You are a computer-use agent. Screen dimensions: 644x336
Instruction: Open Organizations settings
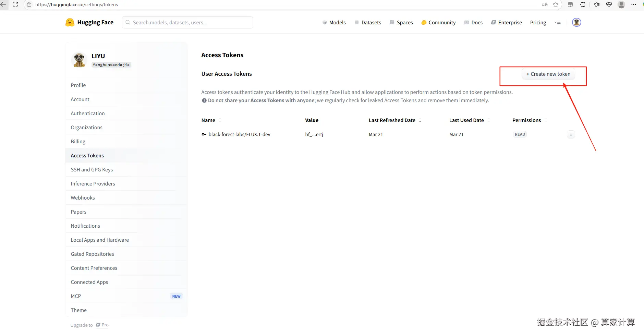pos(126,128)
